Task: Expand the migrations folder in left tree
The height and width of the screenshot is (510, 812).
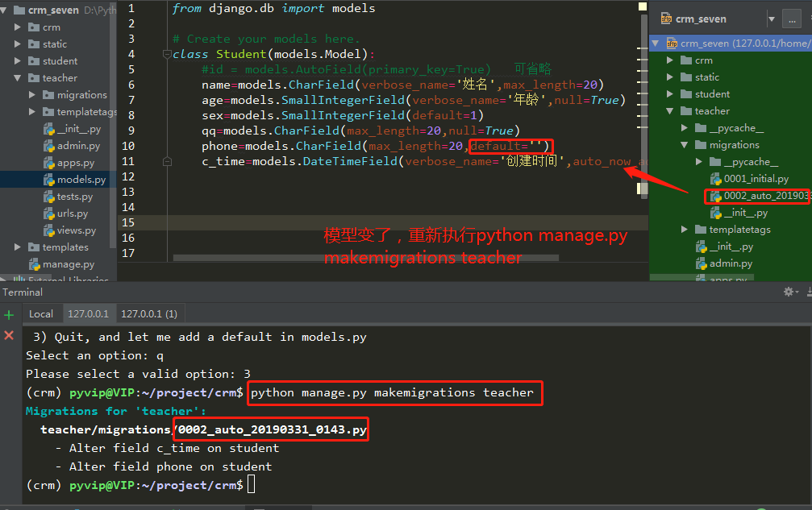Action: coord(31,94)
